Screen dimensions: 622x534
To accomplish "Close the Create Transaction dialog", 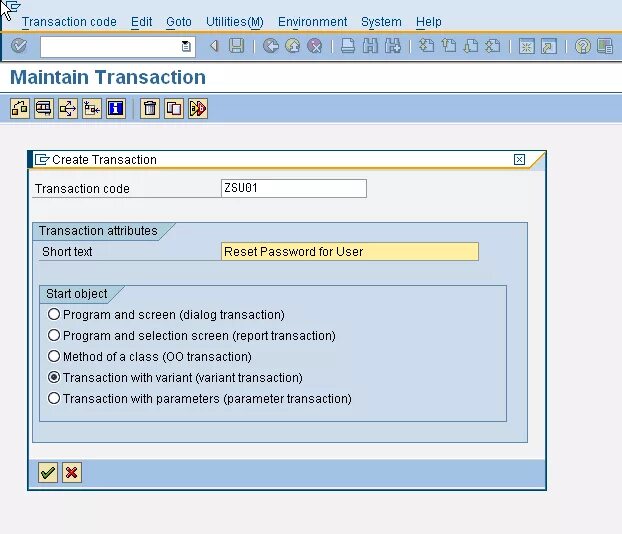I will pos(519,159).
